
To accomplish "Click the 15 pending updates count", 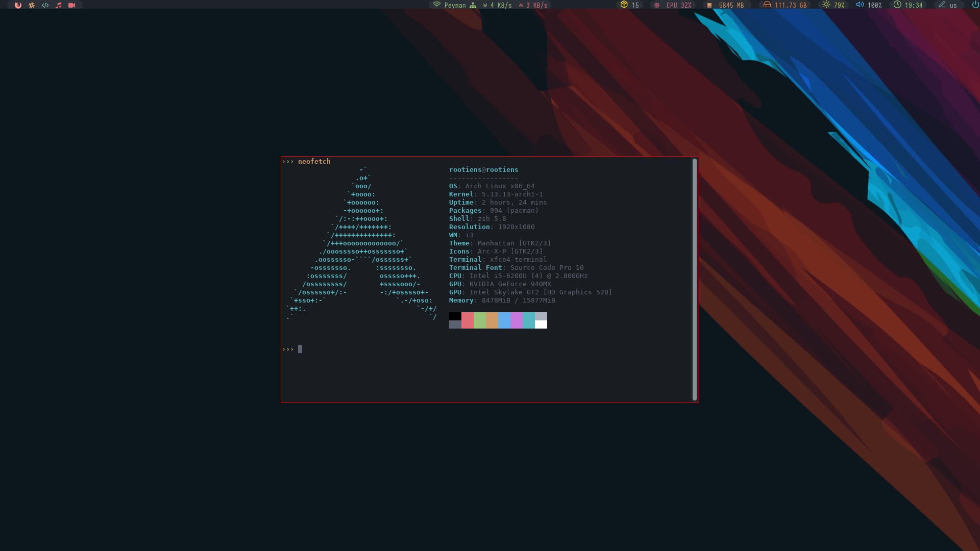I will pyautogui.click(x=635, y=5).
